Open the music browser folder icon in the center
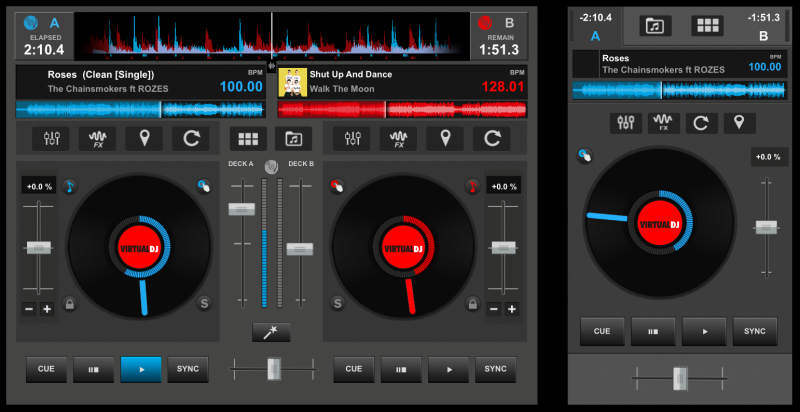 tap(293, 138)
